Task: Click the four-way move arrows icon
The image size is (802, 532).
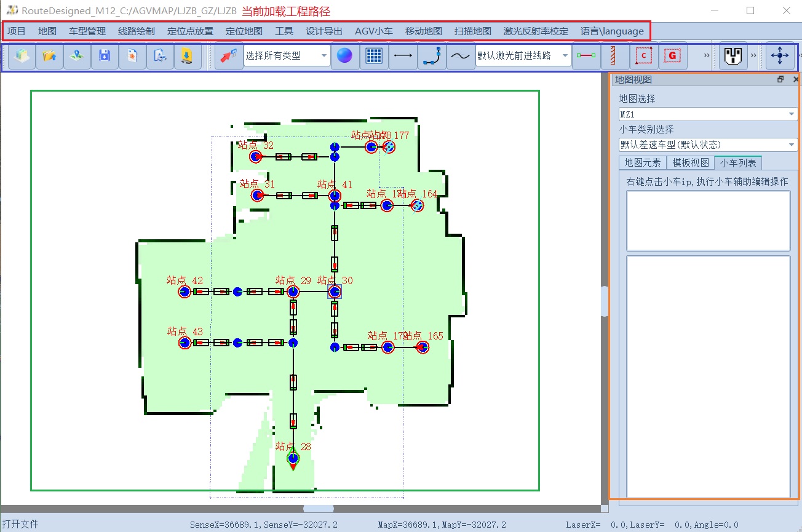Action: click(x=780, y=56)
